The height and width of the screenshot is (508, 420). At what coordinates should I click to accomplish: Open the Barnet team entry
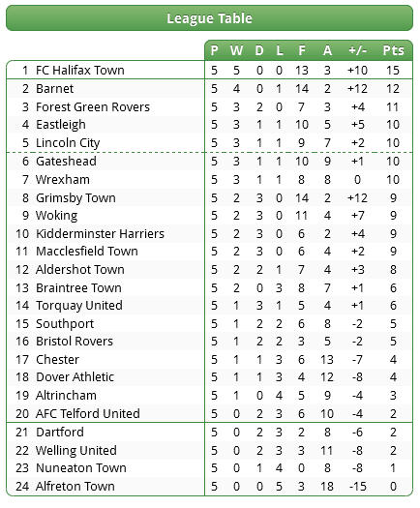click(55, 88)
